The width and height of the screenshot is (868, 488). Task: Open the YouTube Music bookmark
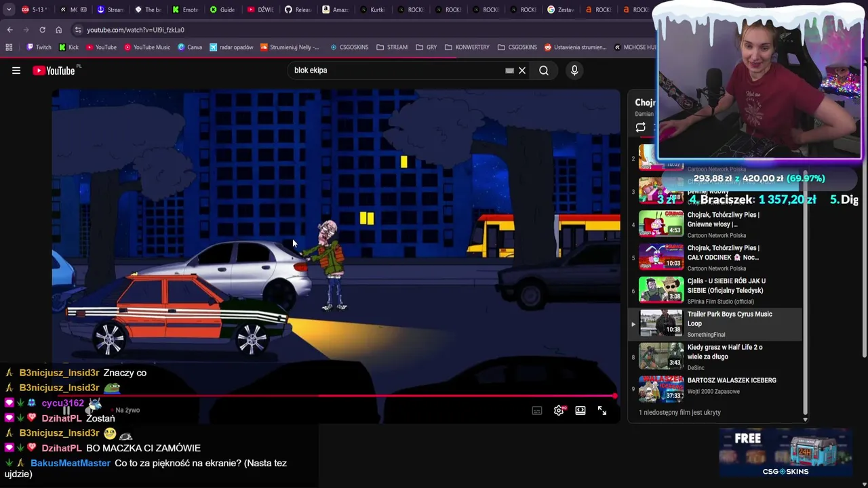[146, 47]
